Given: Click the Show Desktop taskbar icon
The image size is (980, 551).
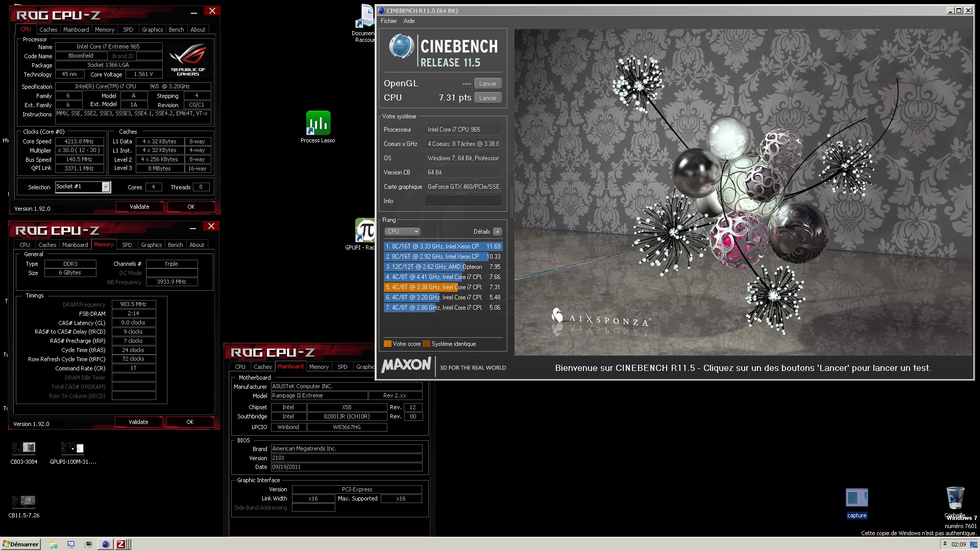Looking at the screenshot, I should click(x=71, y=544).
